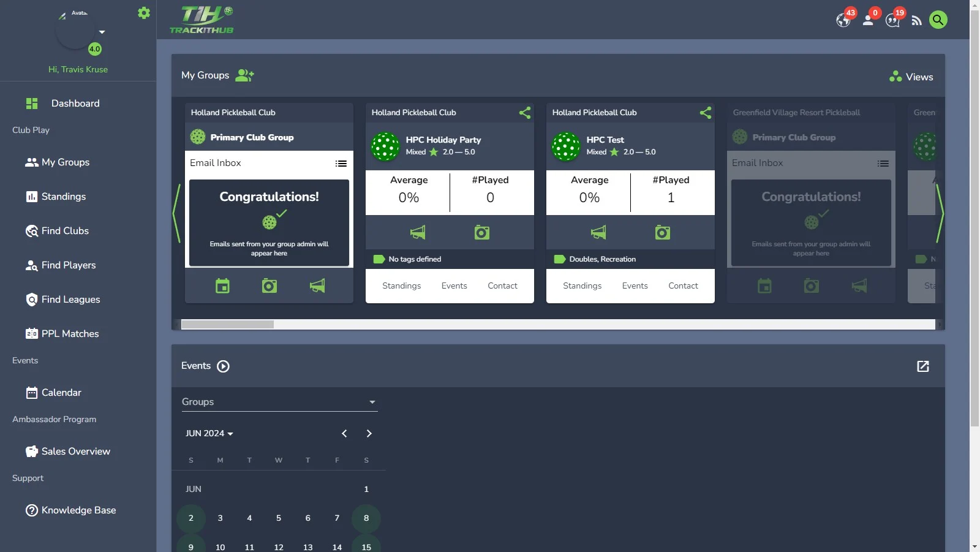
Task: Click the camera icon on Primary Club Group card
Action: pyautogui.click(x=269, y=285)
